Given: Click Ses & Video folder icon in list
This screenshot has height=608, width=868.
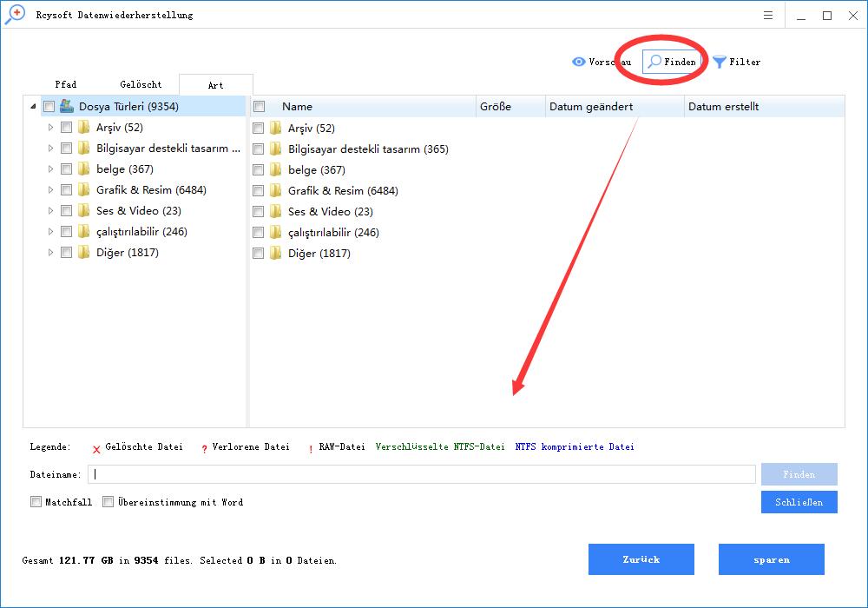Looking at the screenshot, I should pos(276,212).
